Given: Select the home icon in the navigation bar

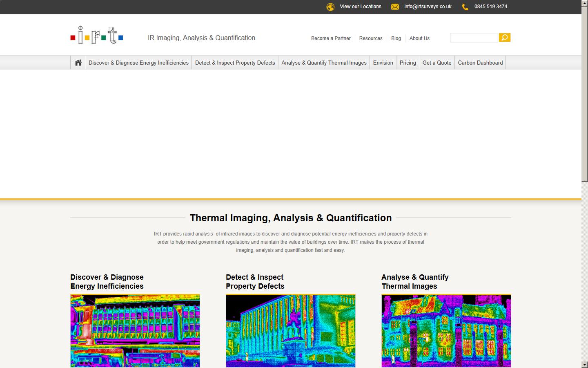Looking at the screenshot, I should (x=78, y=62).
